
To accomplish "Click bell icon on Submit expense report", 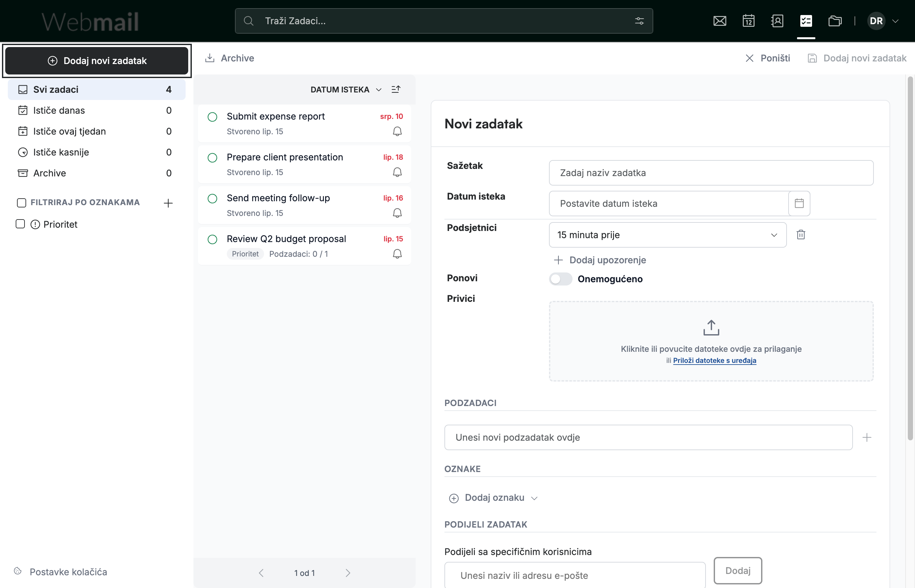I will pos(397,131).
